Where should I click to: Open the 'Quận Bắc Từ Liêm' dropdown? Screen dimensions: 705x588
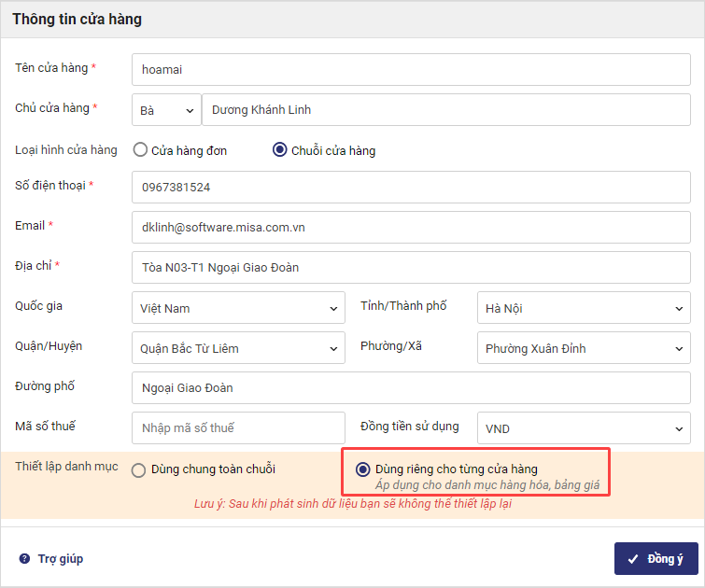238,348
